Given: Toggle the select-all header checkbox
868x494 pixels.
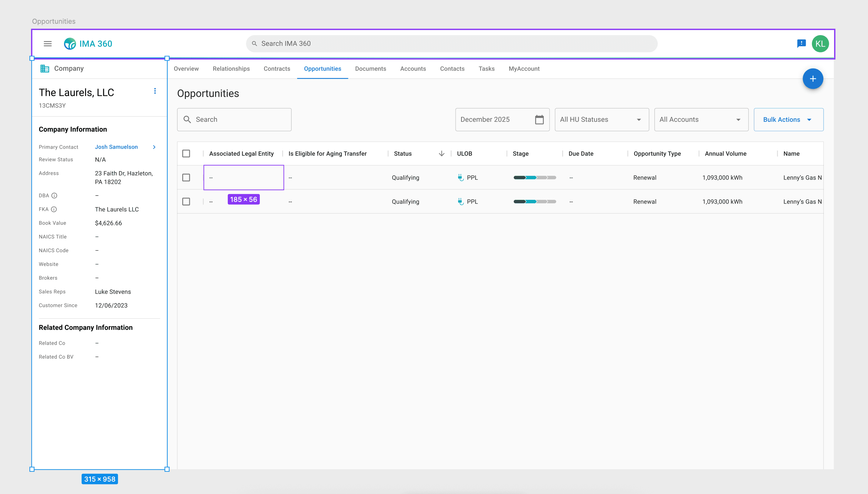Looking at the screenshot, I should (x=186, y=154).
